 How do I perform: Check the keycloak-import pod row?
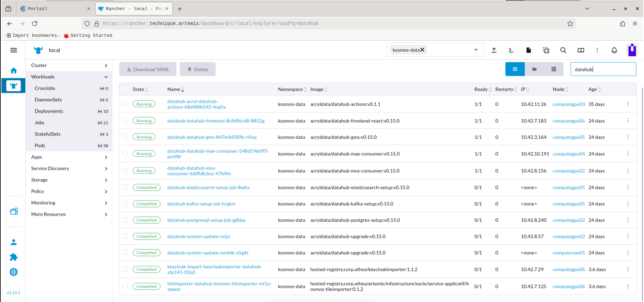pyautogui.click(x=125, y=269)
